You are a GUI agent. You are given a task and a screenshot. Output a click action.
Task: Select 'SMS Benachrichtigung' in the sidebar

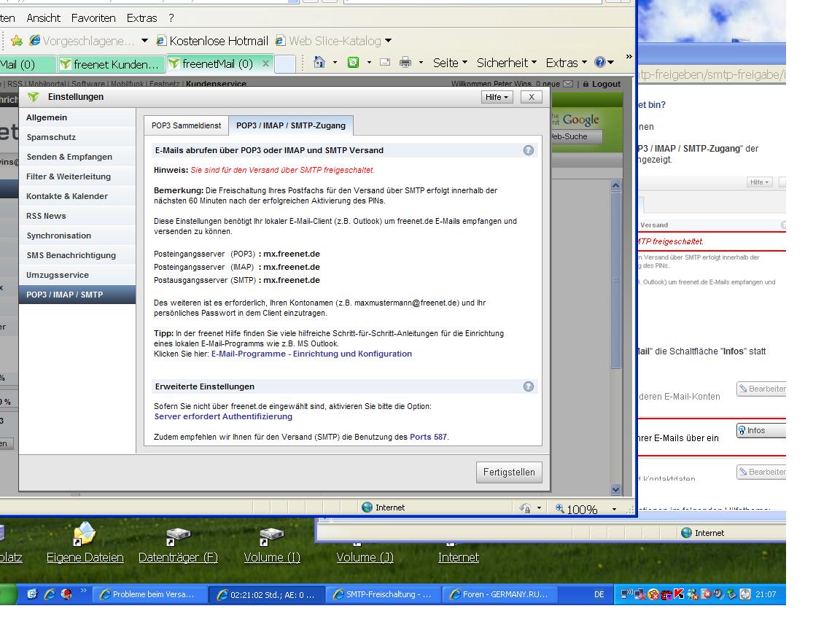pos(77,255)
